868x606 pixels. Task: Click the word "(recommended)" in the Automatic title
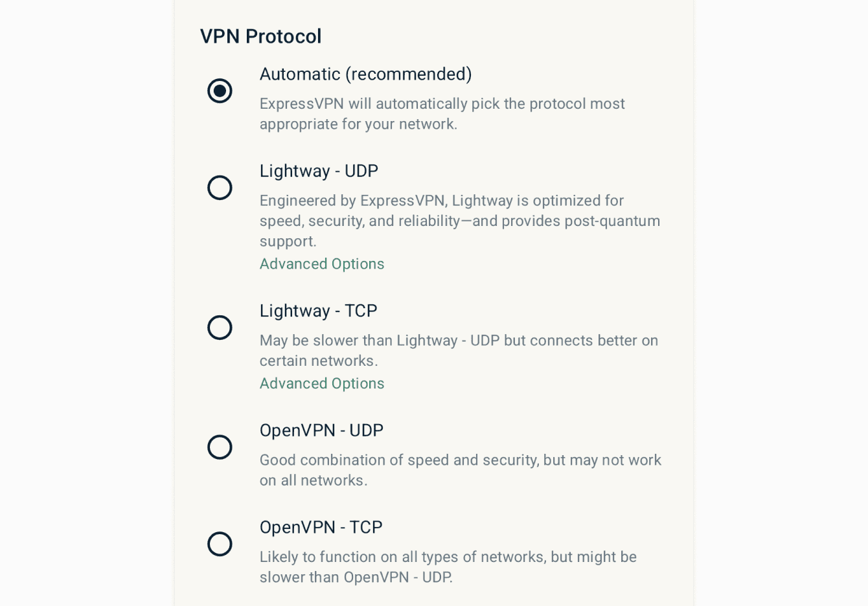[409, 74]
